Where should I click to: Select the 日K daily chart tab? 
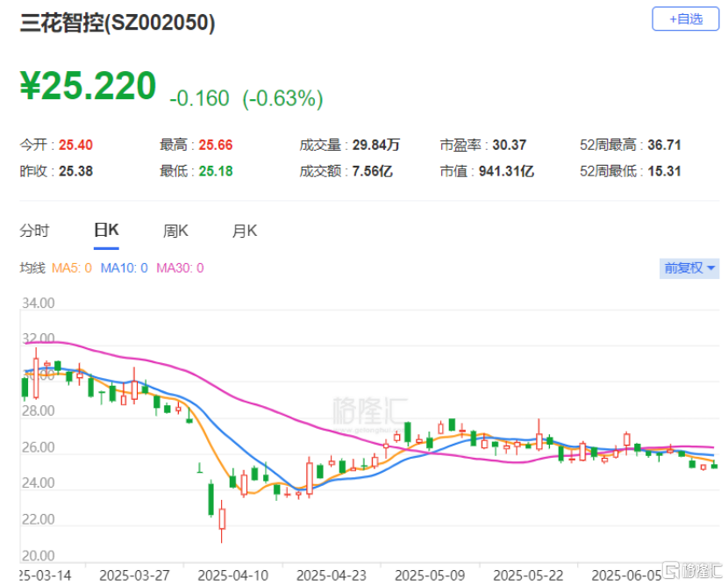coord(106,230)
